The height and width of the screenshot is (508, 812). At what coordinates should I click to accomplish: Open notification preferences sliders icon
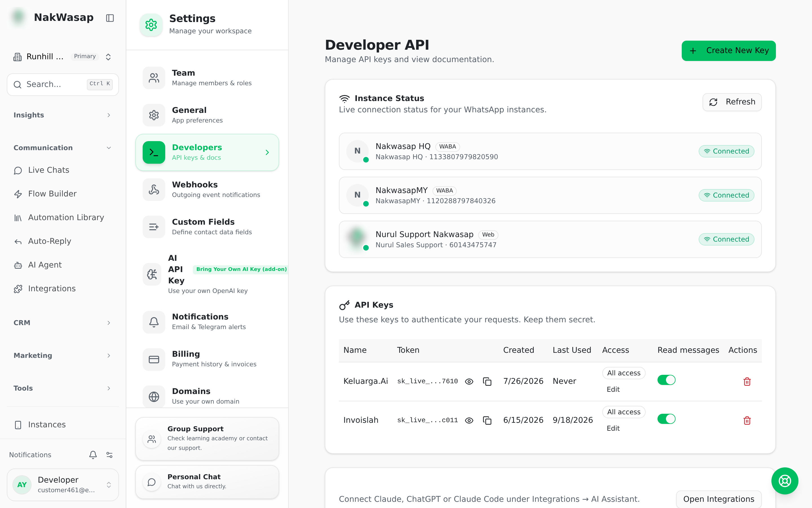coord(109,455)
